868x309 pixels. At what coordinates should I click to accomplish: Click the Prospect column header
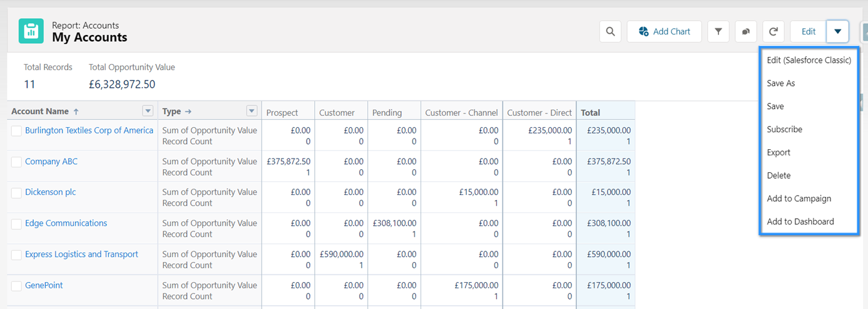coord(282,113)
